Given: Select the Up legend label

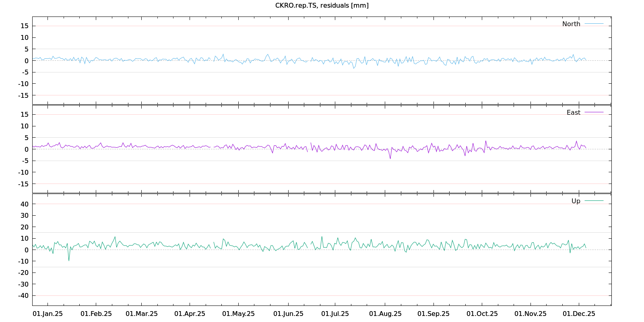Looking at the screenshot, I should tap(576, 201).
